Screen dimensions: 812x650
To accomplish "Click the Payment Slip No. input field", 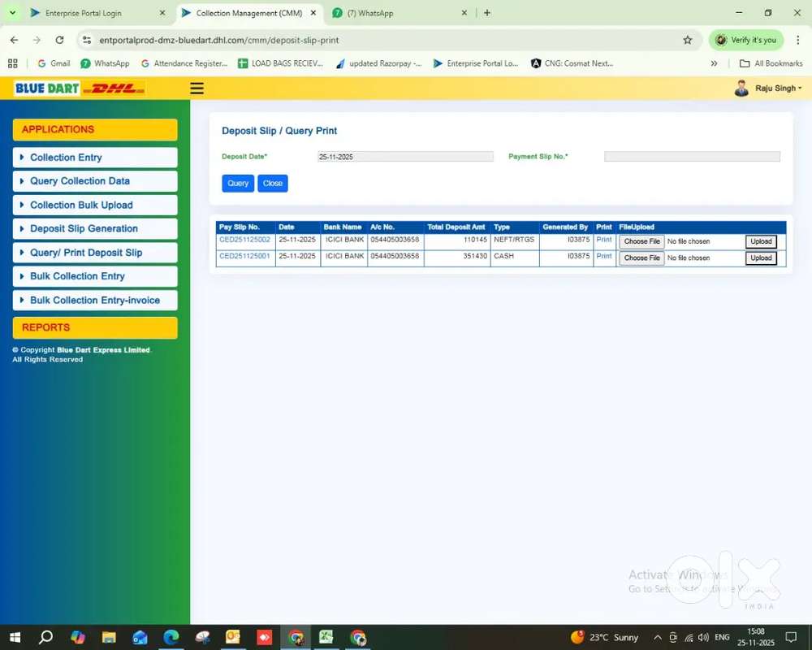I will pyautogui.click(x=692, y=157).
